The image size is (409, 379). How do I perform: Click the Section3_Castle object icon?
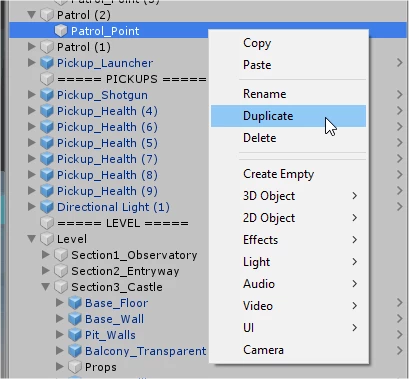(61, 287)
